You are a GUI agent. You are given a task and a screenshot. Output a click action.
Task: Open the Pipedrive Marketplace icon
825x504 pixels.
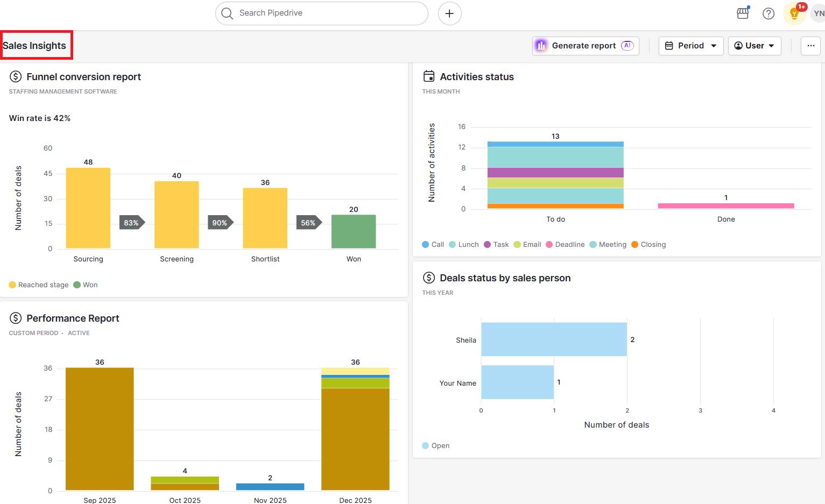743,13
